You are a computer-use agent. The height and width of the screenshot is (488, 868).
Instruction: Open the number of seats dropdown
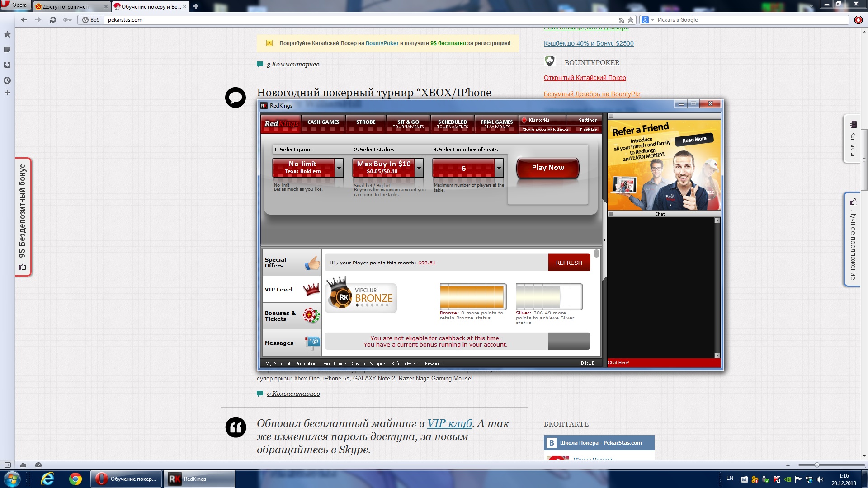click(x=499, y=168)
